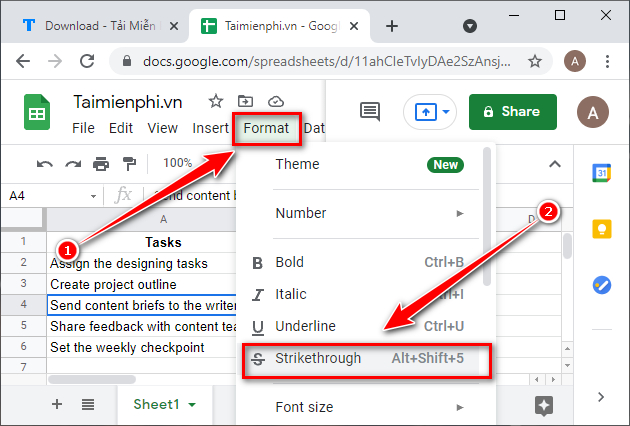Open Google Keep side panel
This screenshot has width=630, height=426.
coord(601,229)
